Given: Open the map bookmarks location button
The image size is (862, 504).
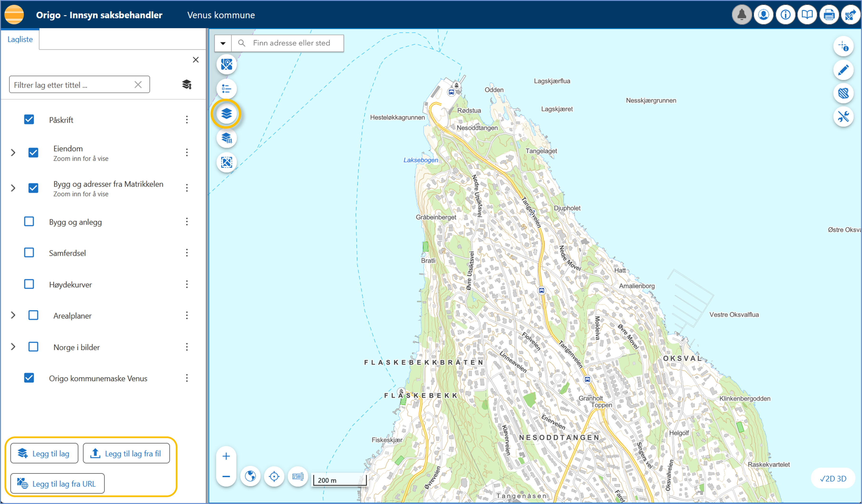Looking at the screenshot, I should pyautogui.click(x=226, y=64).
